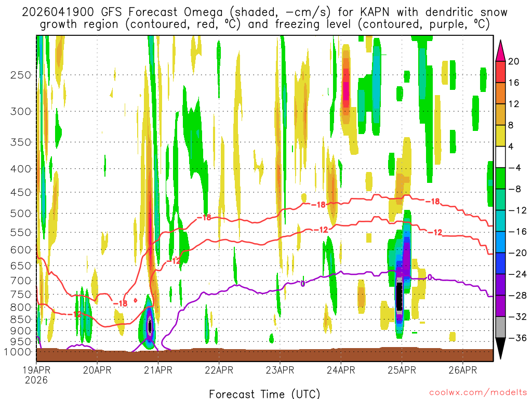This screenshot has width=532, height=399.
Task: Select the 19APR date label
Action: [37, 370]
